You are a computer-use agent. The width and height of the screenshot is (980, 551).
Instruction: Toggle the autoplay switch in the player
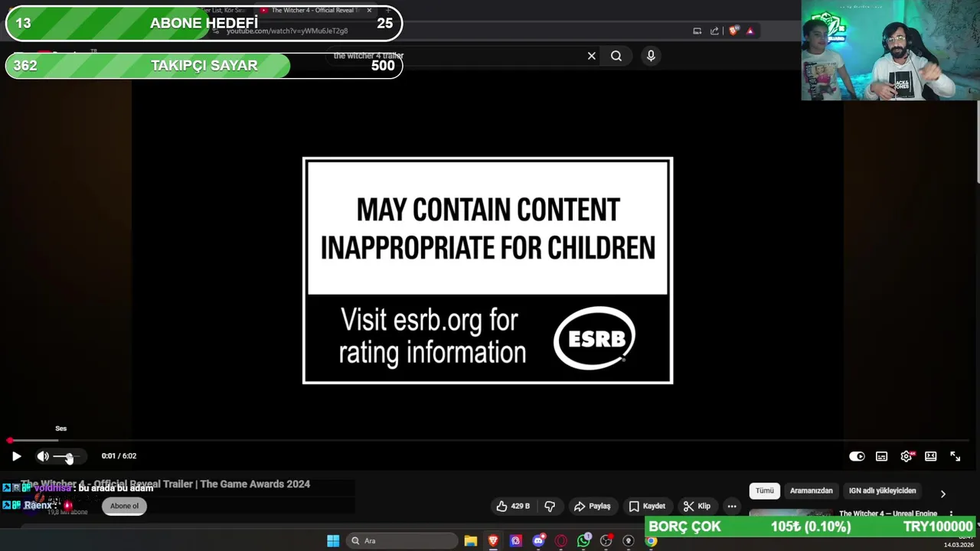[857, 456]
